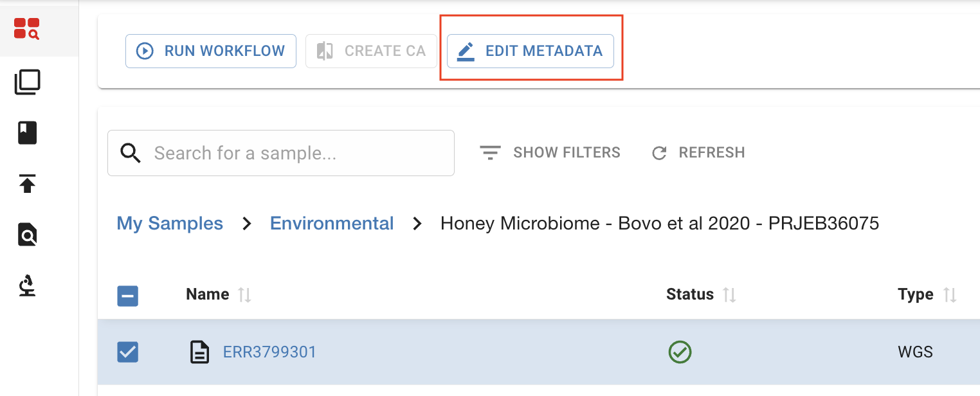Toggle the select-all header checkbox
980x396 pixels.
[x=128, y=296]
